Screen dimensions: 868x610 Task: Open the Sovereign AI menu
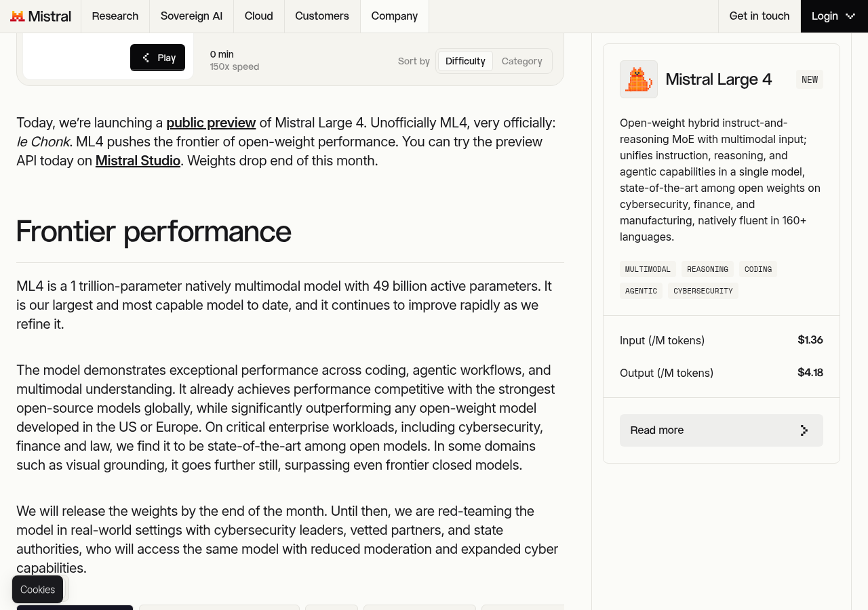pyautogui.click(x=191, y=16)
